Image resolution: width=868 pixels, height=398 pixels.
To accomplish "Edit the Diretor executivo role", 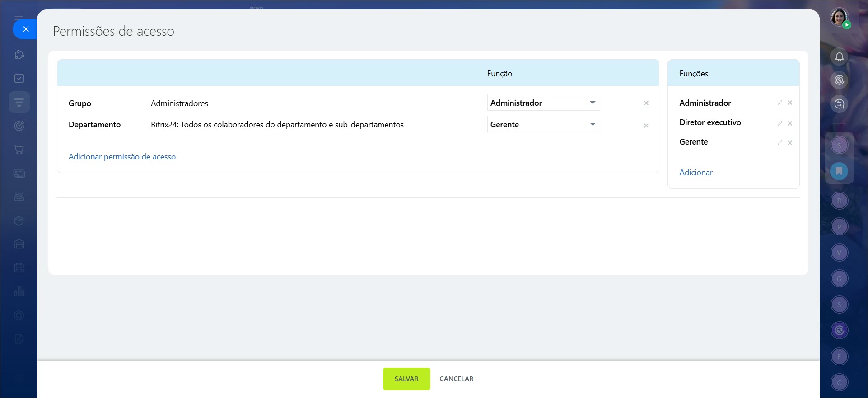I will pos(779,123).
